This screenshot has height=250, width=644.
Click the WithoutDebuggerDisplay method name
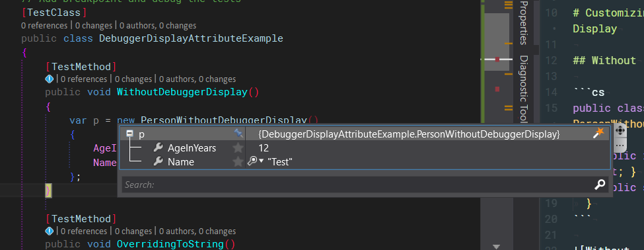pyautogui.click(x=182, y=92)
